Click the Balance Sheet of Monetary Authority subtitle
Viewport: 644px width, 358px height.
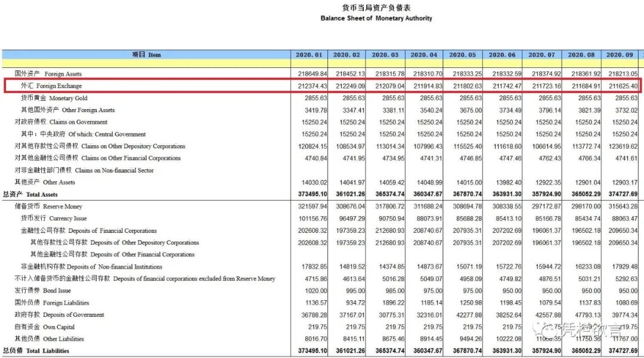click(376, 18)
